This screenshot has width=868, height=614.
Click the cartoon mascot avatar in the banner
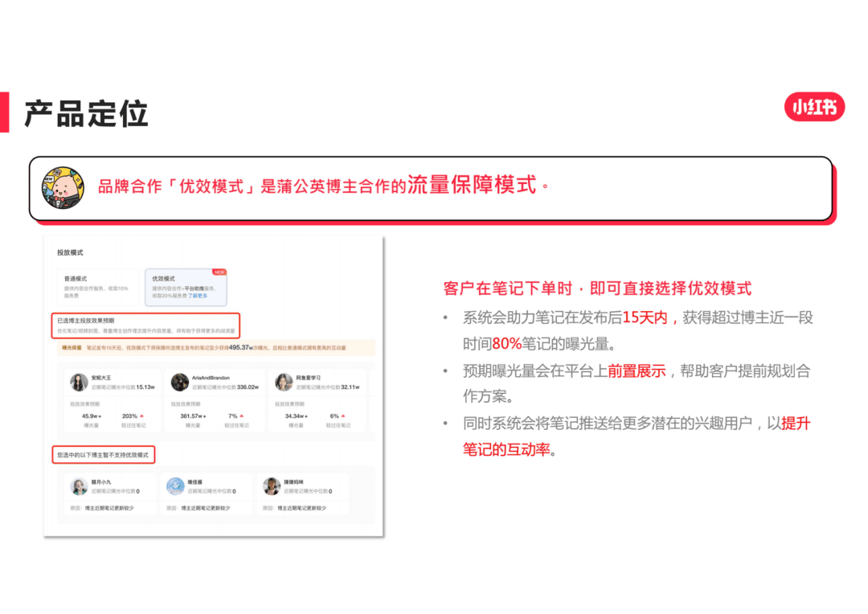point(63,188)
